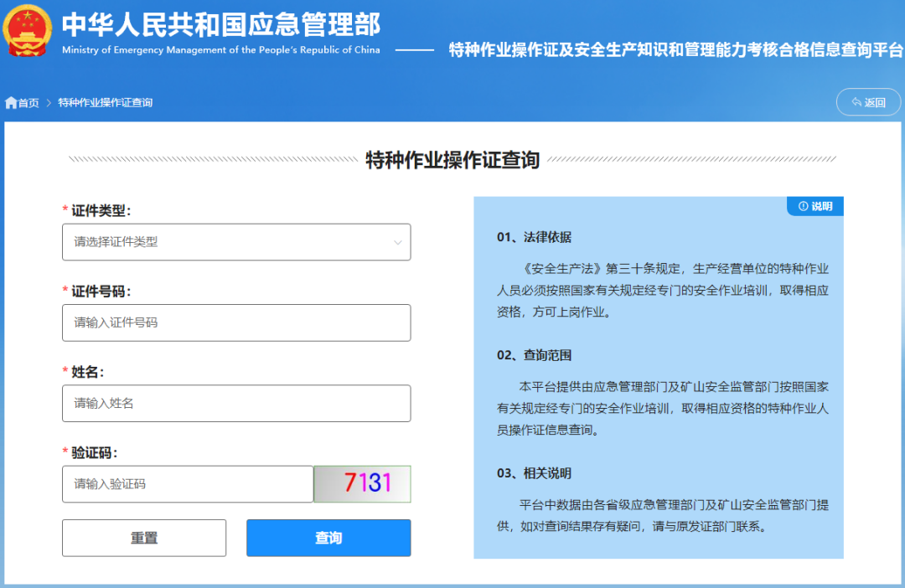Click the back arrow inside 返回 button
Image resolution: width=905 pixels, height=588 pixels.
(856, 101)
